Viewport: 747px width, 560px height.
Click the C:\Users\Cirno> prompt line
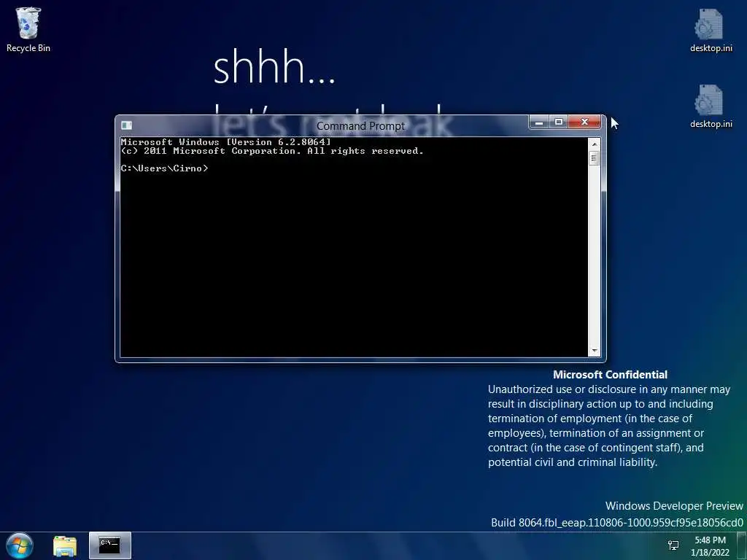[164, 168]
